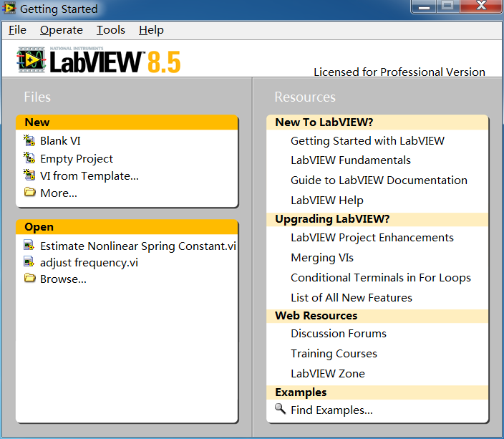This screenshot has width=504, height=439.
Task: Open Getting Started with LabVIEW link
Action: click(367, 141)
